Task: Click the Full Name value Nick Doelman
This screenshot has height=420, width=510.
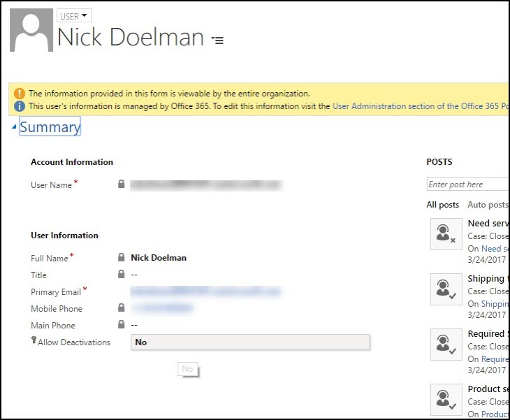Action: click(159, 258)
